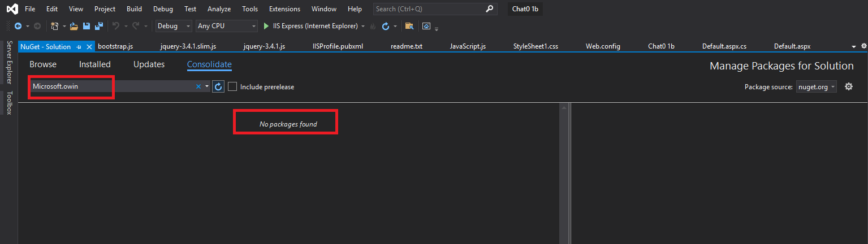Navigate backward with the back arrow
Screen dimensions: 868x244
18,26
